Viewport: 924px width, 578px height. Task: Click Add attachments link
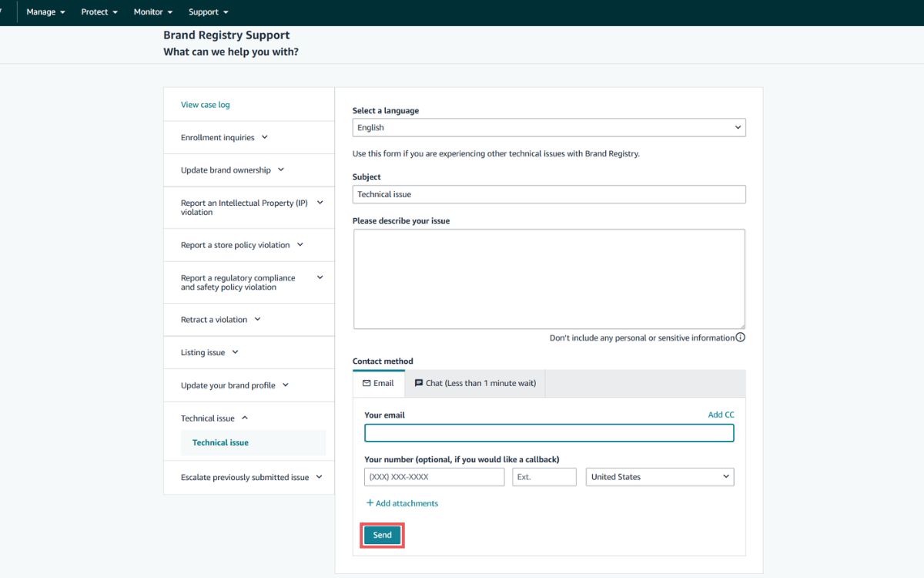coord(402,503)
